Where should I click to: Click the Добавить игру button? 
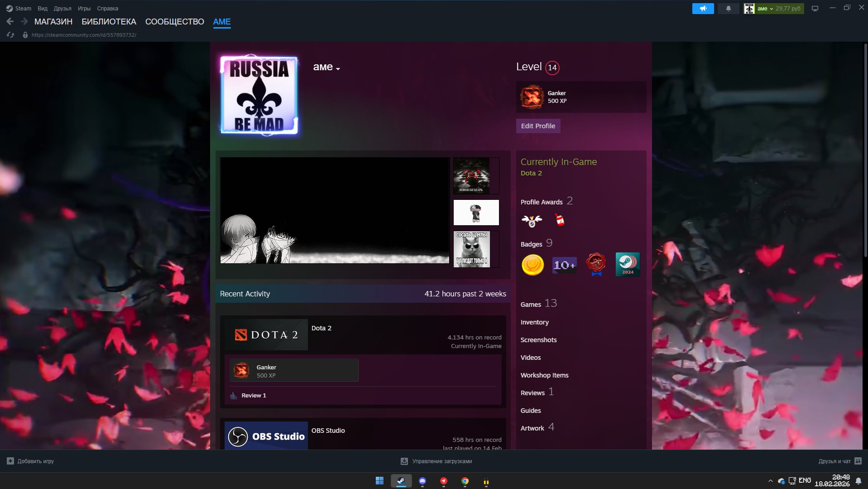tap(30, 461)
